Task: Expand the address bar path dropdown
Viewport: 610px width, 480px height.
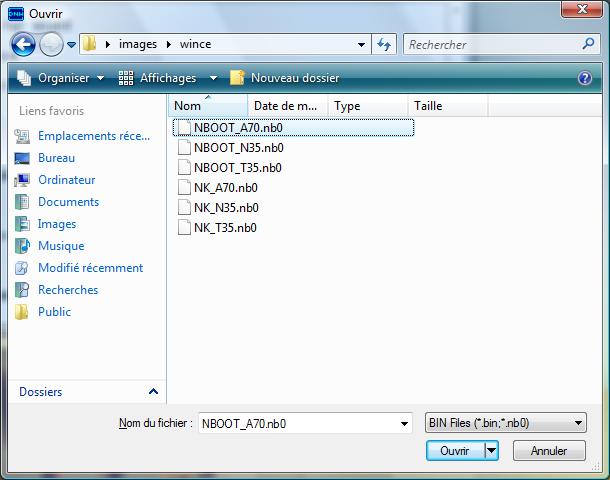Action: coord(361,44)
